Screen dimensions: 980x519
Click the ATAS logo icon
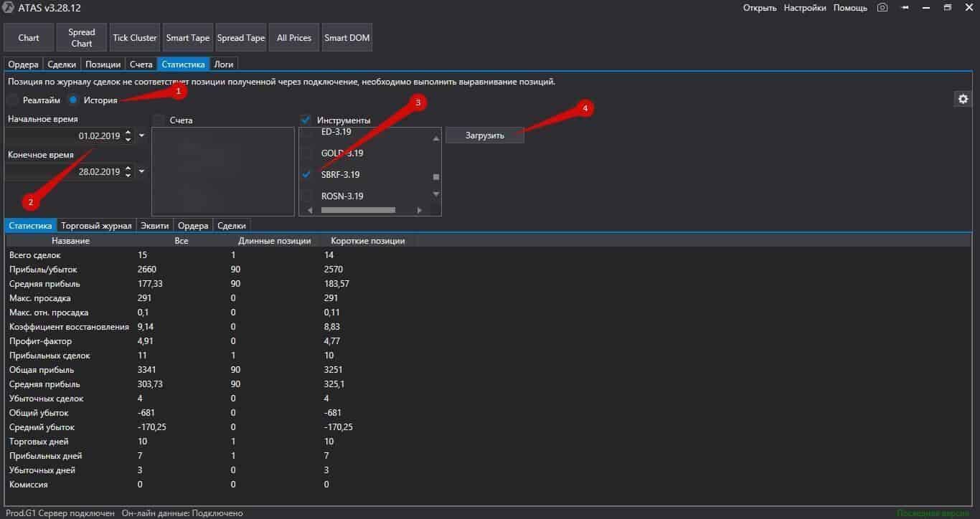(9, 8)
